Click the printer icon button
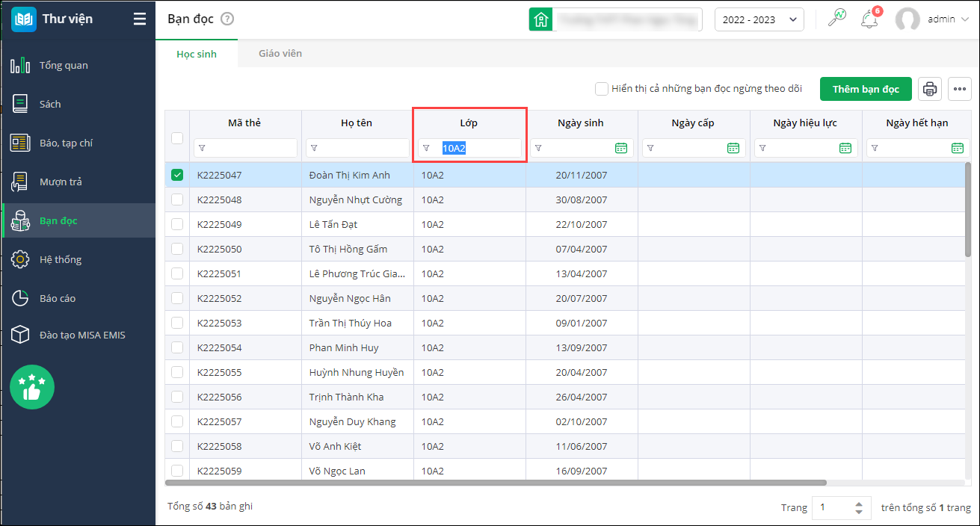The width and height of the screenshot is (980, 526). [x=930, y=89]
